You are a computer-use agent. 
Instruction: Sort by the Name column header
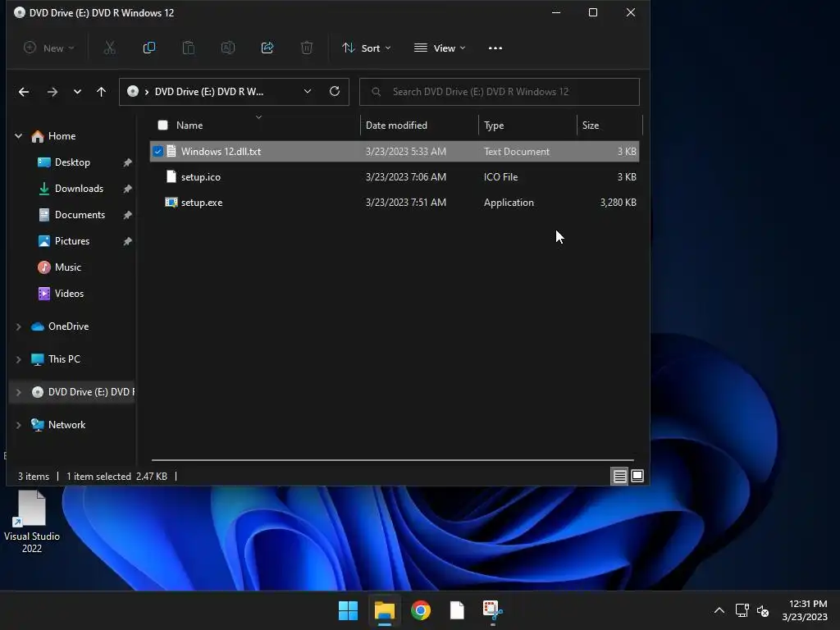tap(189, 126)
